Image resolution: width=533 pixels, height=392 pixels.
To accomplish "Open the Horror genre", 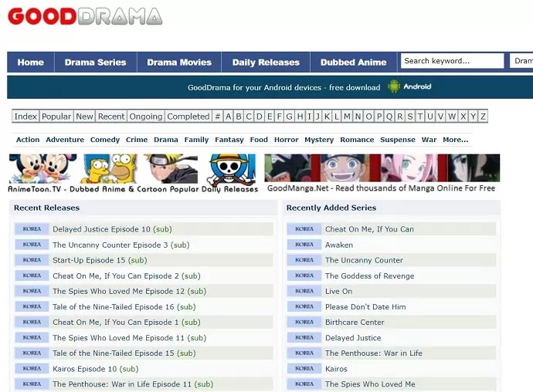I will 287,140.
